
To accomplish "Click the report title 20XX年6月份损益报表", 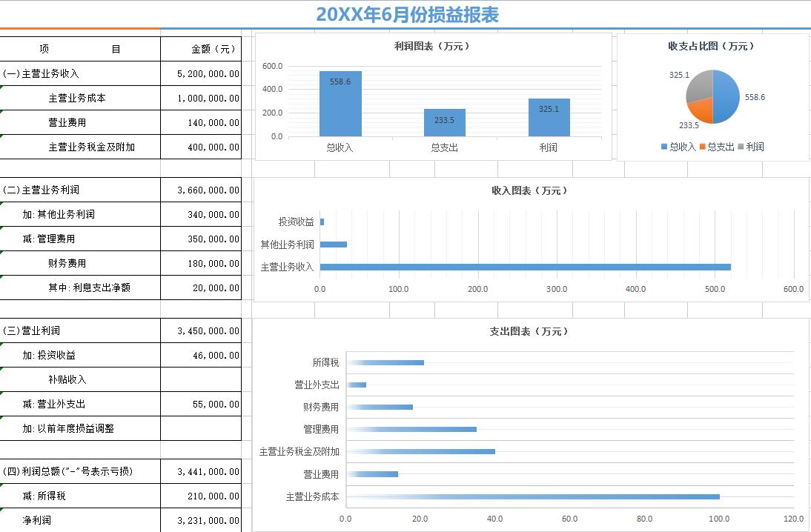I will click(408, 14).
